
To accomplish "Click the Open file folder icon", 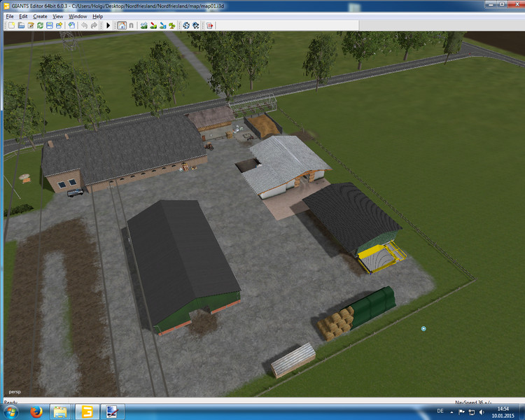I will (x=21, y=25).
